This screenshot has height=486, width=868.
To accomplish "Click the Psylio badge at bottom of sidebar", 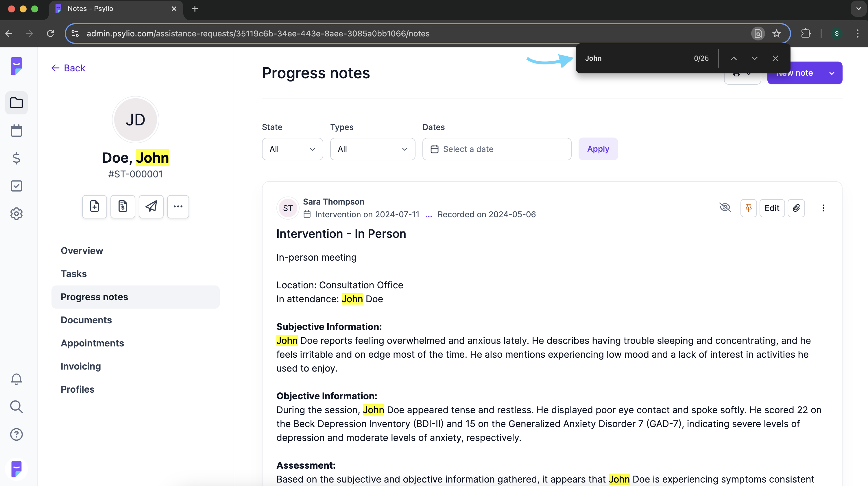I will click(16, 469).
